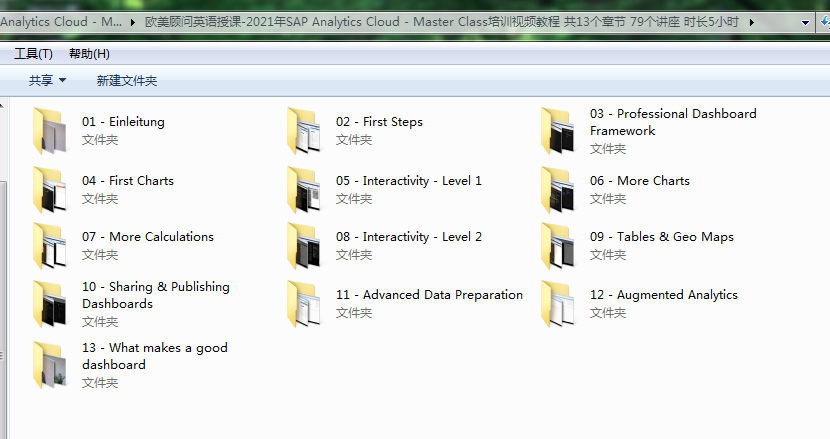Select the 04 - First Charts folder icon
830x439 pixels.
click(50, 190)
